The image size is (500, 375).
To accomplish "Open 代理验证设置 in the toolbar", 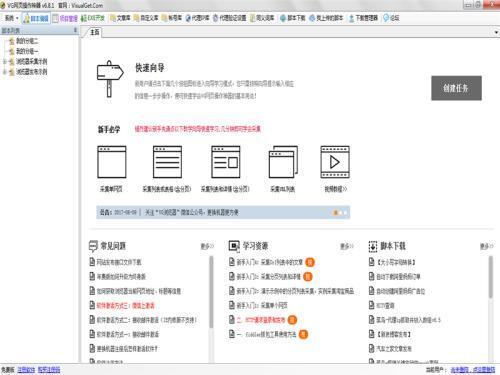I will coord(229,18).
